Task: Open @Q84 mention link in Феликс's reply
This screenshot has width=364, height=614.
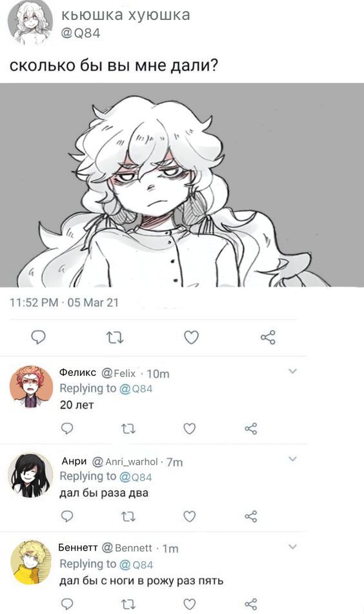Action: click(x=136, y=389)
